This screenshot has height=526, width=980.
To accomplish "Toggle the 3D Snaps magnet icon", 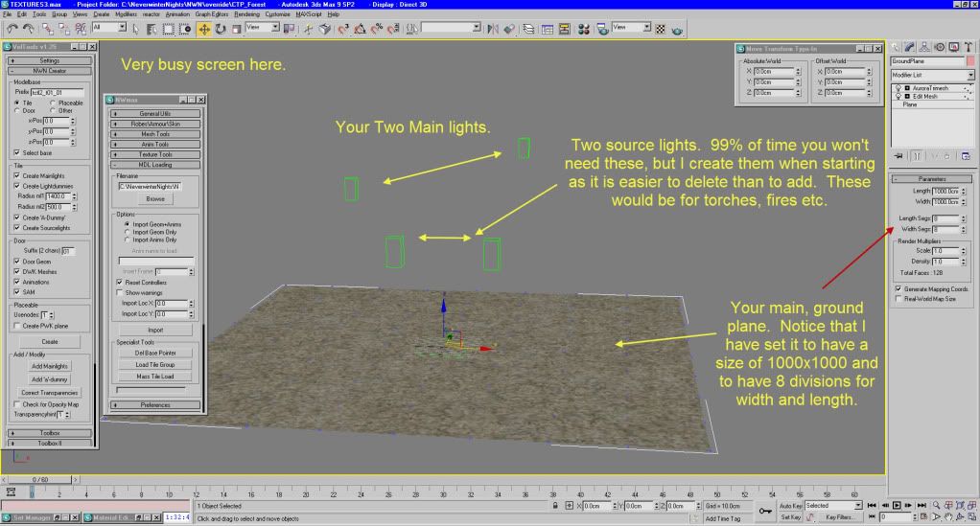I will pos(343,29).
